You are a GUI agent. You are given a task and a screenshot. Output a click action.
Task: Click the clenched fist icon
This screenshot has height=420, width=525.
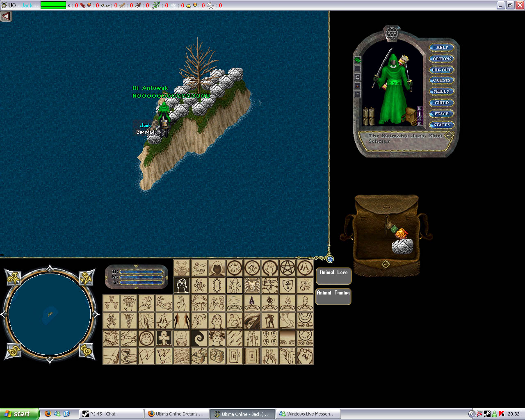pos(305,356)
